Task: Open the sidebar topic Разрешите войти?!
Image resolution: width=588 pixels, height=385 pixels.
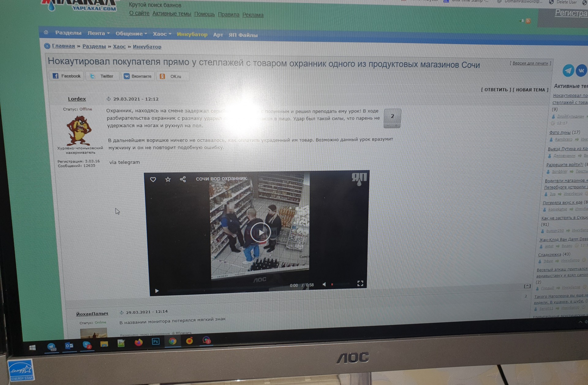Action: [x=565, y=165]
